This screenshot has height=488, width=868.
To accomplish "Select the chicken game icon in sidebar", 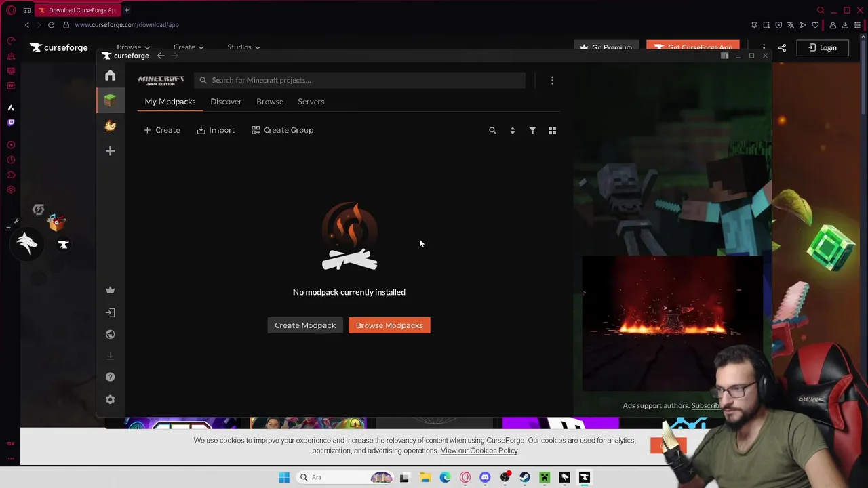I will 110,125.
